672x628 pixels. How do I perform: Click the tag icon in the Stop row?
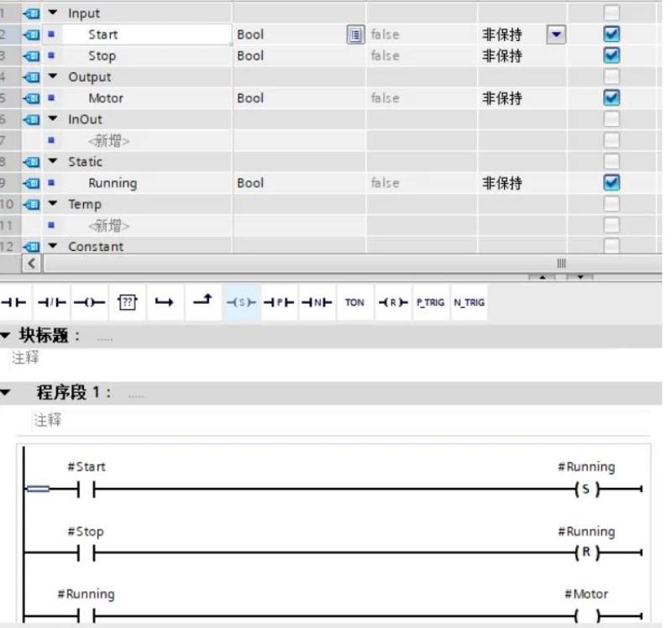coord(31,55)
